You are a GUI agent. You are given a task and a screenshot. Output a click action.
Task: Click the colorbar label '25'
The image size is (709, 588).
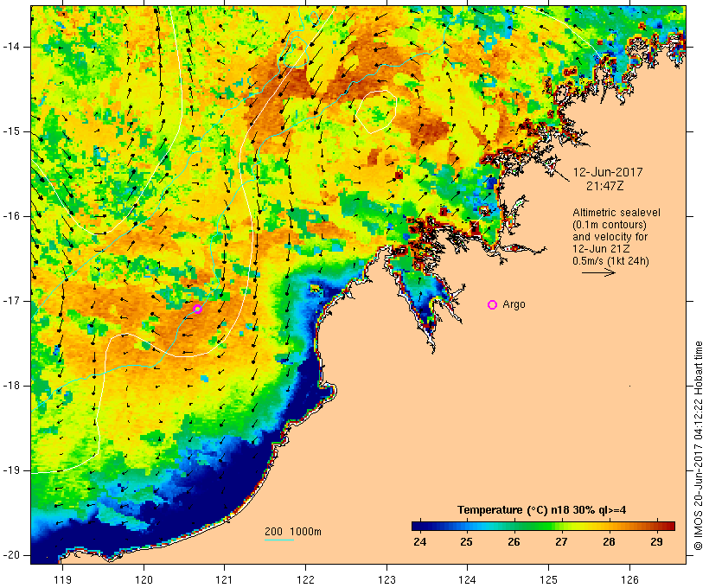[x=467, y=541]
